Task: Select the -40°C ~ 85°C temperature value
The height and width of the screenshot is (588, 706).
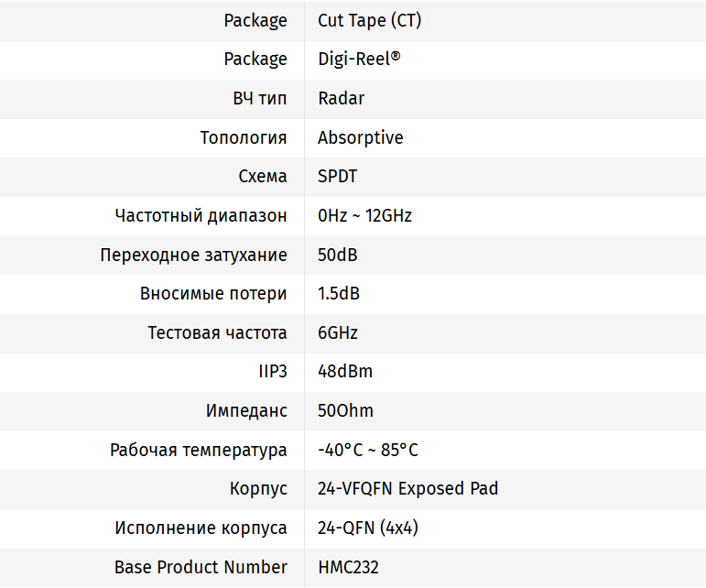Action: (367, 450)
